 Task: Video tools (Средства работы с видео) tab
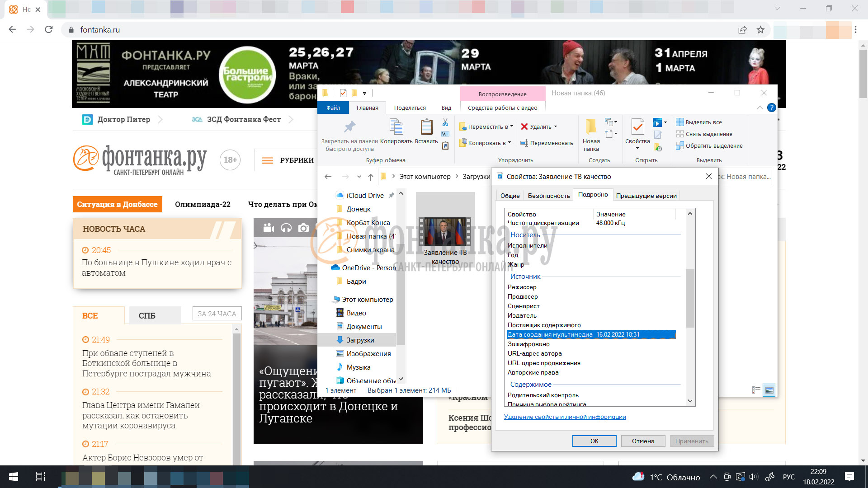point(503,108)
